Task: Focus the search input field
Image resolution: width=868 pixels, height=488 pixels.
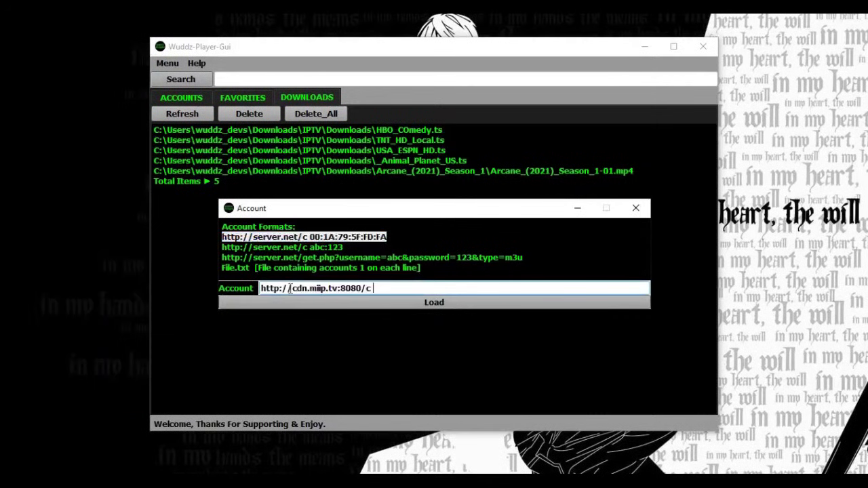Action: click(x=465, y=79)
